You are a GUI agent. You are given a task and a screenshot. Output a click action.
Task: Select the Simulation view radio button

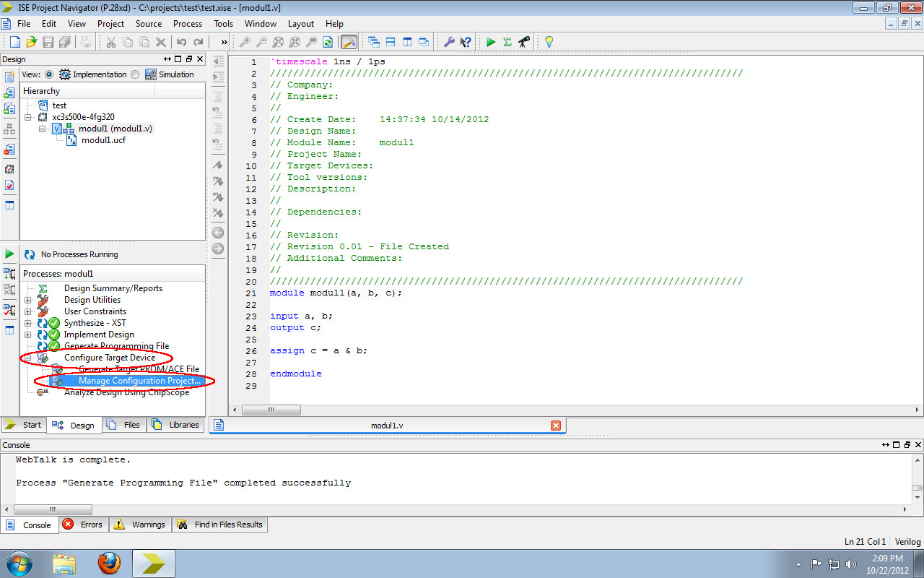(135, 74)
